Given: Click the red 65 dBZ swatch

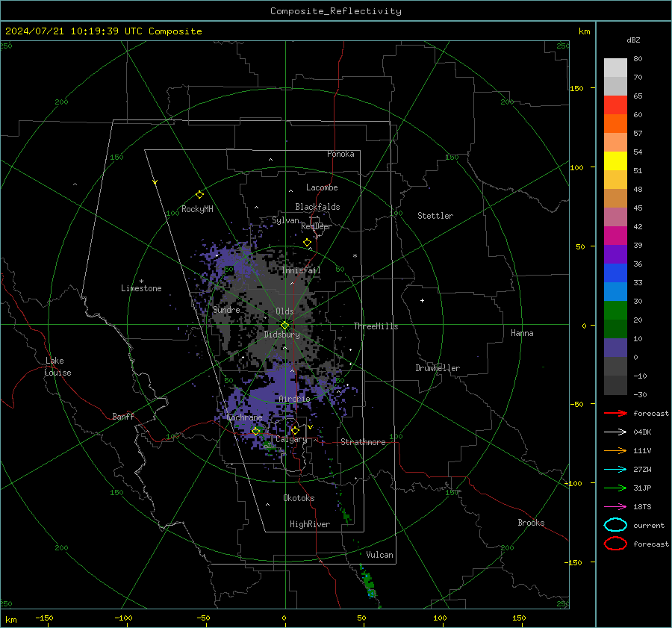Looking at the screenshot, I should (615, 105).
